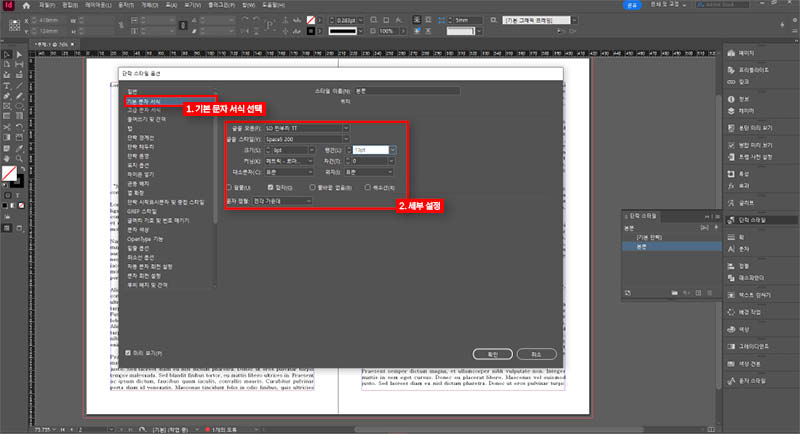The height and width of the screenshot is (434, 800).
Task: Select the Zoom magnifier tool
Action: [19, 159]
